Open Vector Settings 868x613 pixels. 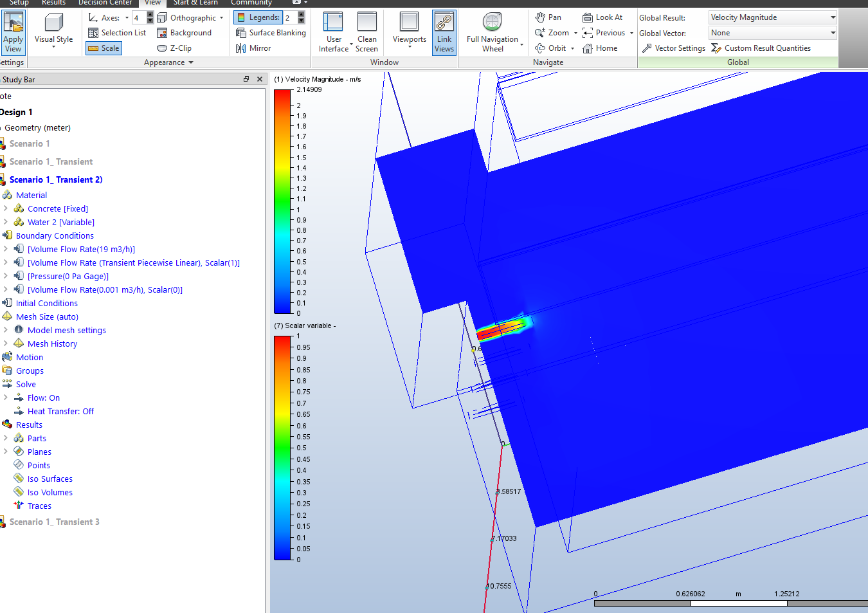click(x=673, y=48)
